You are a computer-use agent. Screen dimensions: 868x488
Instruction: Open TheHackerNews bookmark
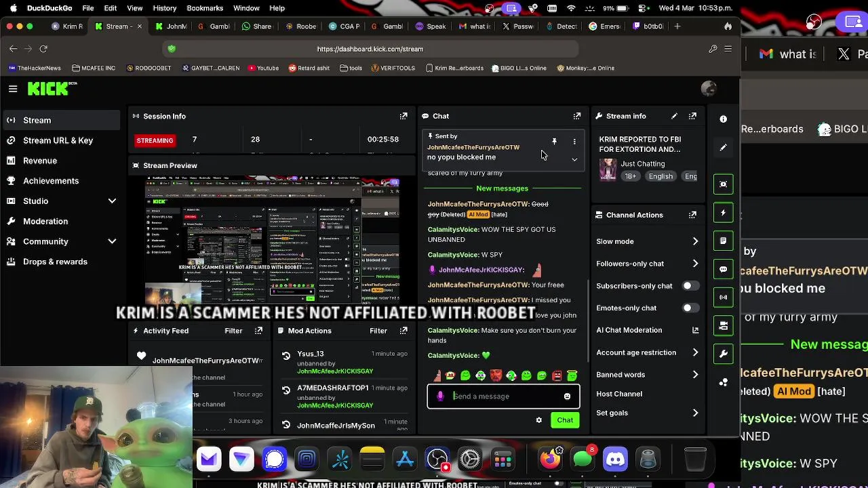(x=35, y=68)
